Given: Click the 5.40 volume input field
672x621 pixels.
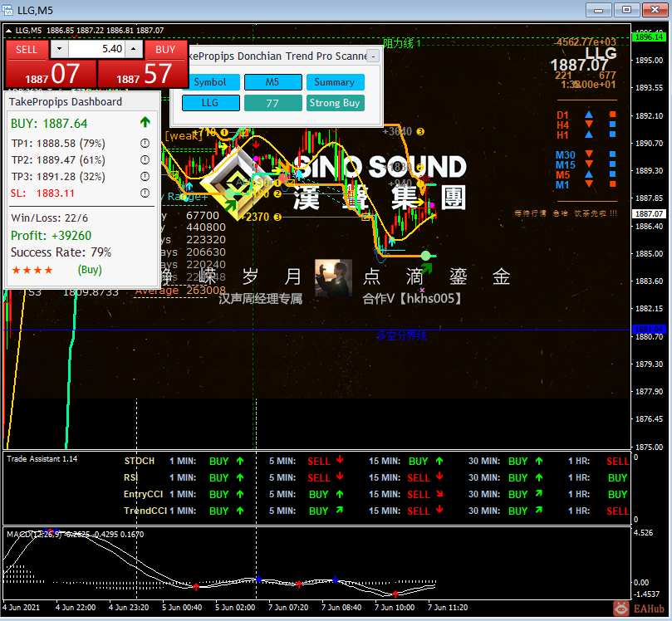Looking at the screenshot, I should point(97,49).
